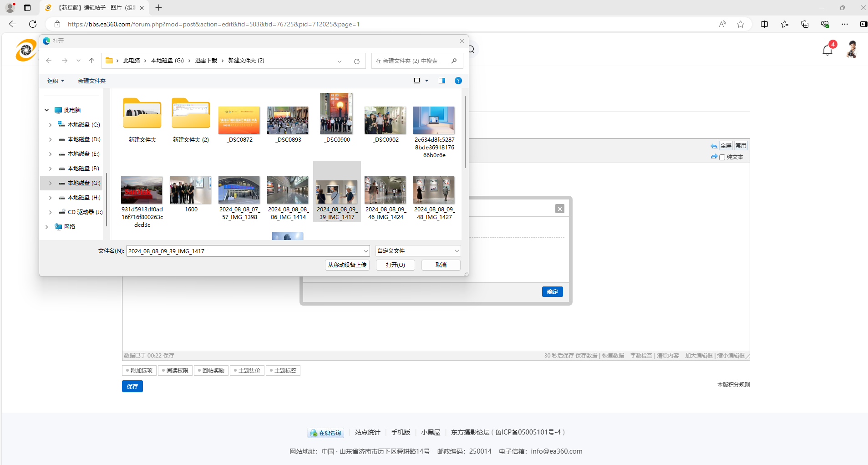Open file dialog help icon
Viewport: 868px width, 465px height.
point(458,81)
